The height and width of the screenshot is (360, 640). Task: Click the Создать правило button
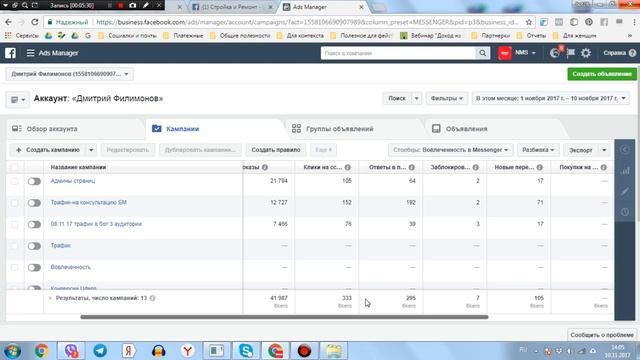click(276, 150)
